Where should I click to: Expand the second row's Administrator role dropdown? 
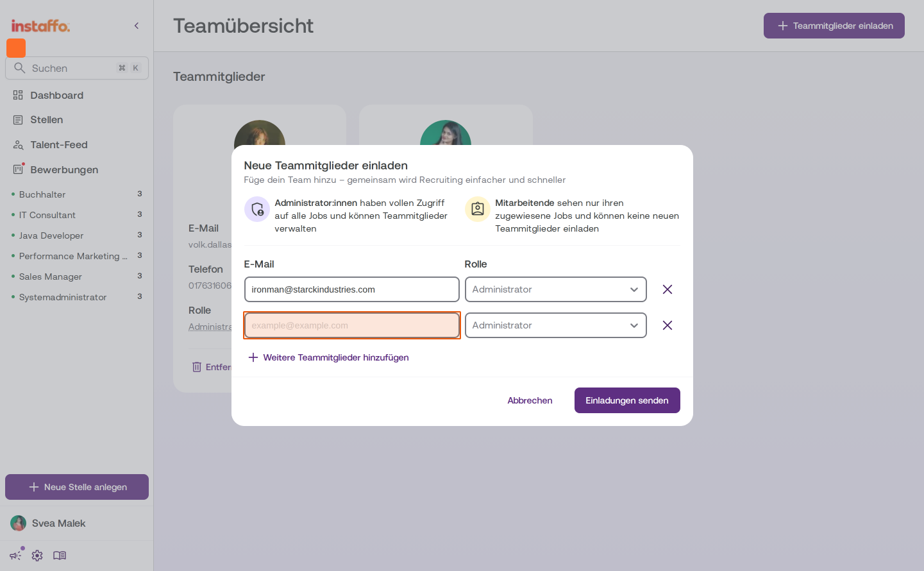pyautogui.click(x=556, y=325)
